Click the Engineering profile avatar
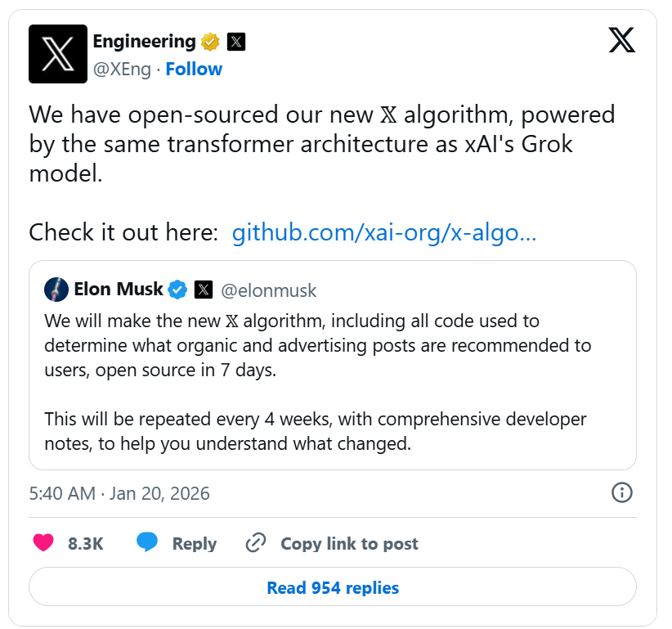This screenshot has width=672, height=629. [58, 54]
